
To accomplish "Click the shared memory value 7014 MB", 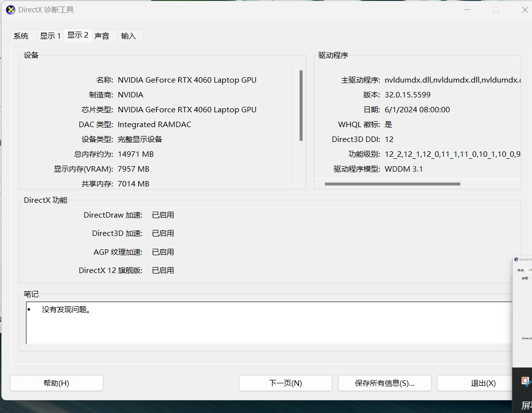I will (x=133, y=184).
